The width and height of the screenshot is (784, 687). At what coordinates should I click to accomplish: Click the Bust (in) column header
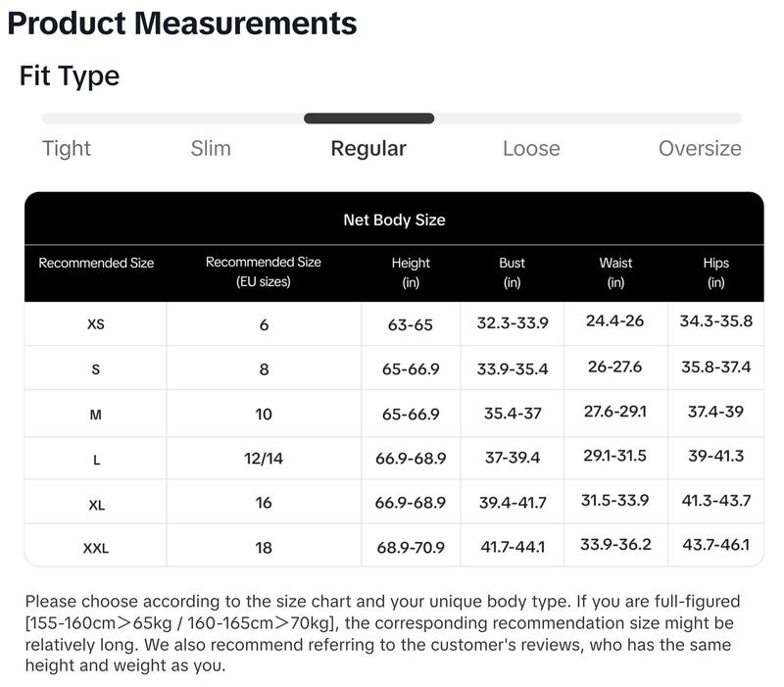(512, 272)
